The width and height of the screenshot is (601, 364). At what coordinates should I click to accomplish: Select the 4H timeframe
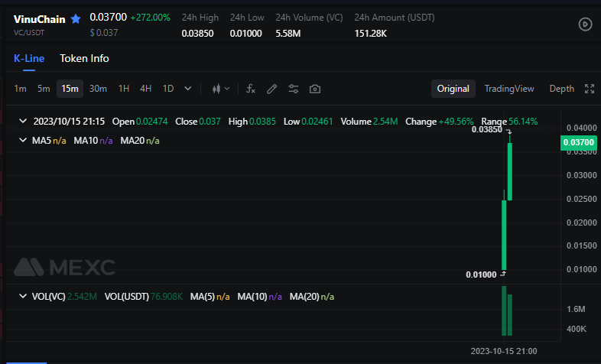pos(145,89)
